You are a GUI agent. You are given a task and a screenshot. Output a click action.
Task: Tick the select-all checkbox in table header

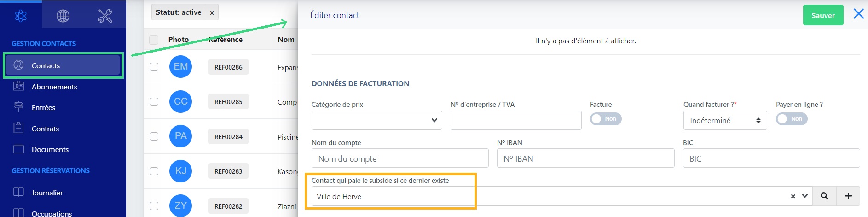coord(154,40)
